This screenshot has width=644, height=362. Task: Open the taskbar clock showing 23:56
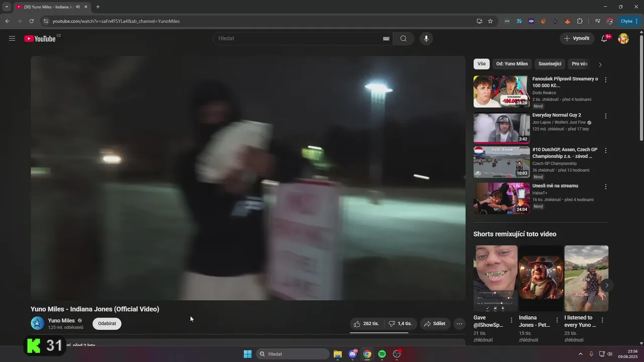pos(628,354)
